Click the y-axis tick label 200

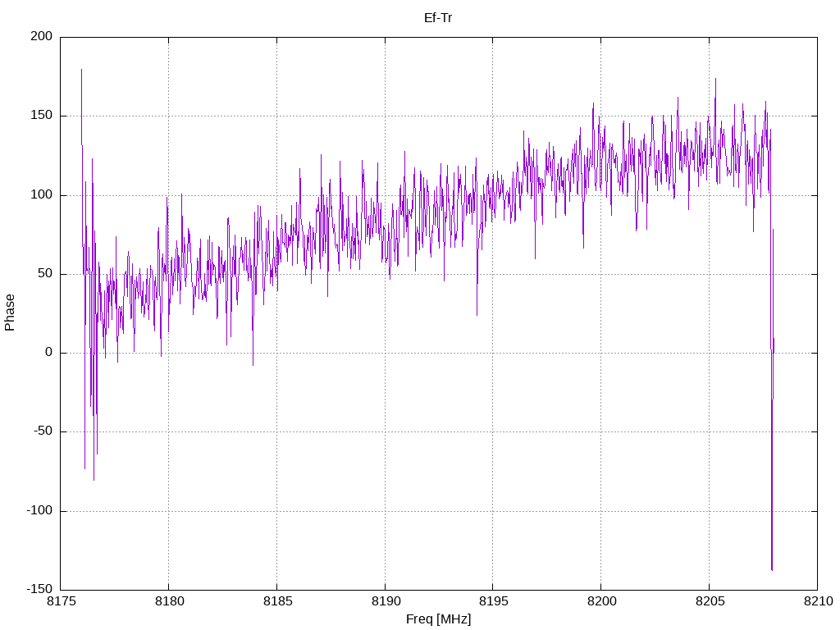[41, 36]
